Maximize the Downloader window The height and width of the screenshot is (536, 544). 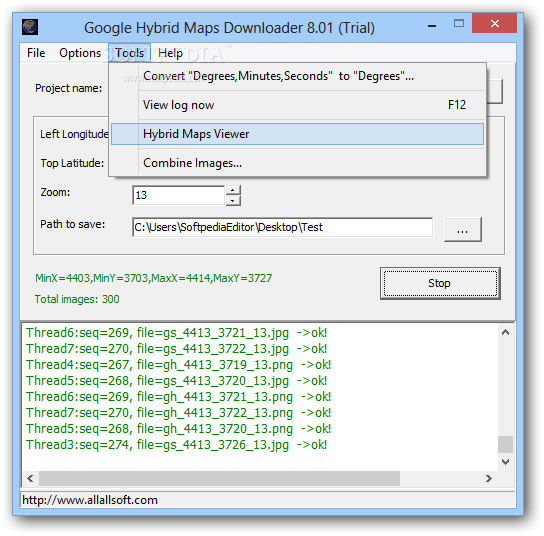click(x=459, y=24)
